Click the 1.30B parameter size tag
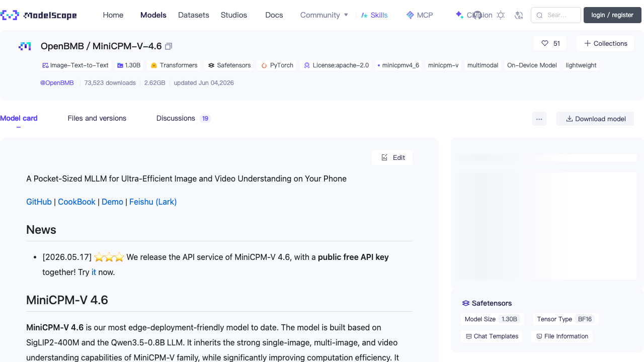 pyautogui.click(x=129, y=65)
